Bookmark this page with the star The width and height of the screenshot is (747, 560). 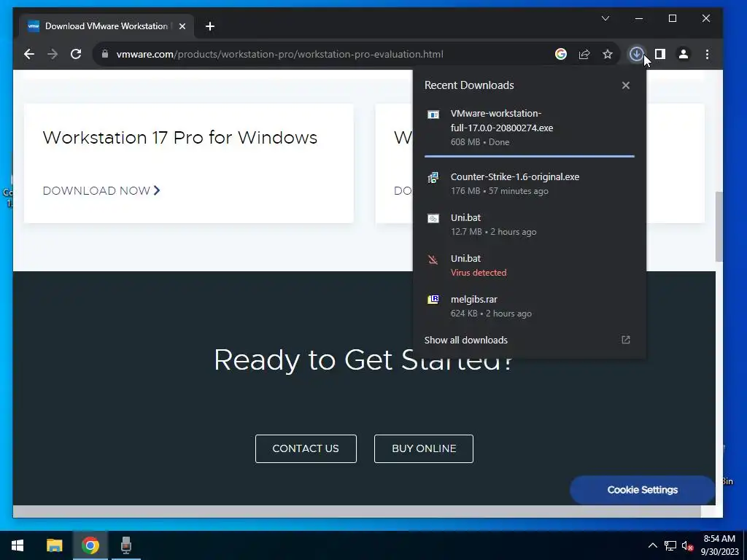[x=608, y=54]
